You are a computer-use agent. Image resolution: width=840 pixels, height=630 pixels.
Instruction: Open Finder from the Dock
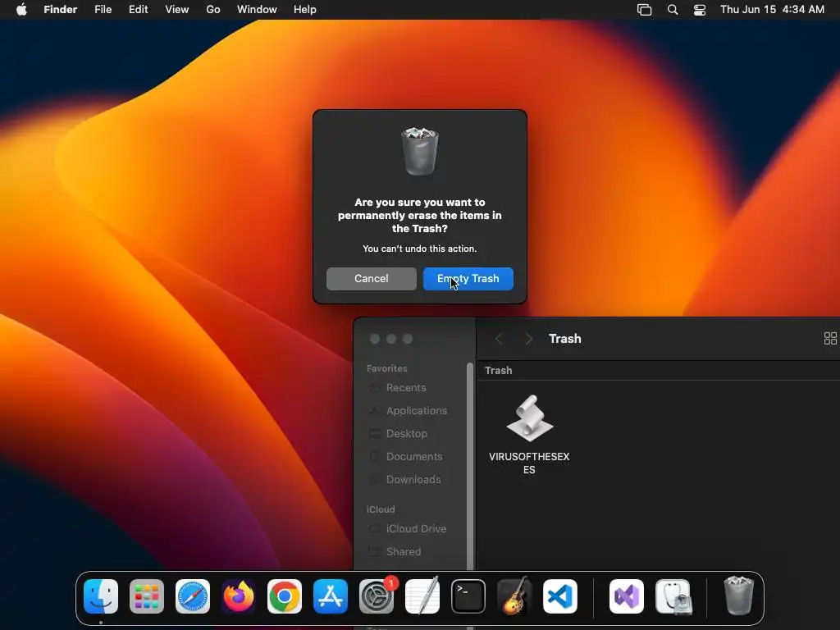101,596
